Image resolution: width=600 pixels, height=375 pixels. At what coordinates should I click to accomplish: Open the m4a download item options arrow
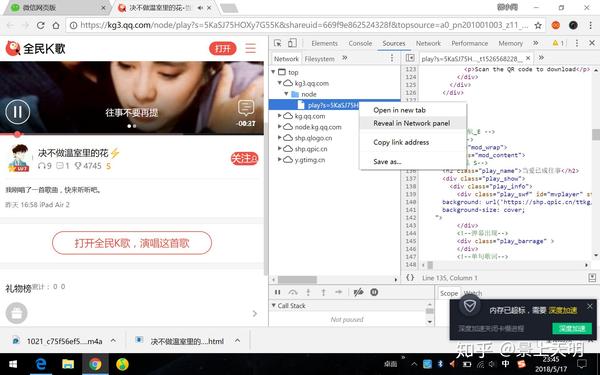click(x=113, y=340)
